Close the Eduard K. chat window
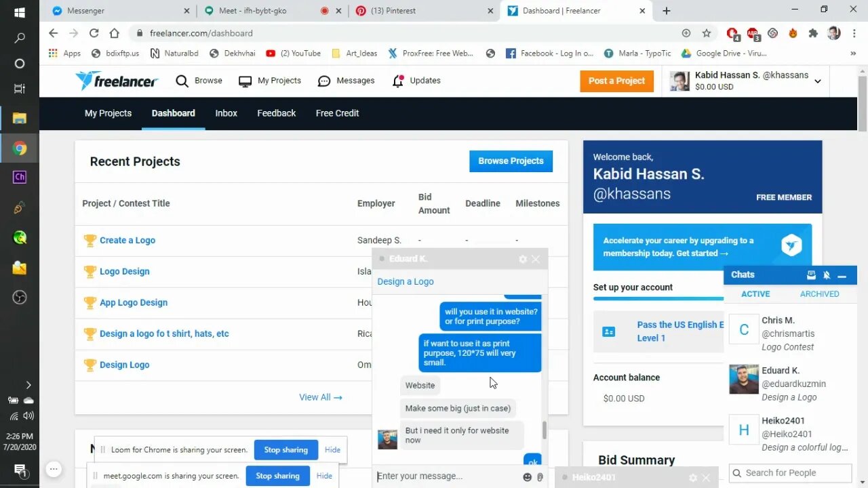The width and height of the screenshot is (868, 488). pyautogui.click(x=536, y=259)
